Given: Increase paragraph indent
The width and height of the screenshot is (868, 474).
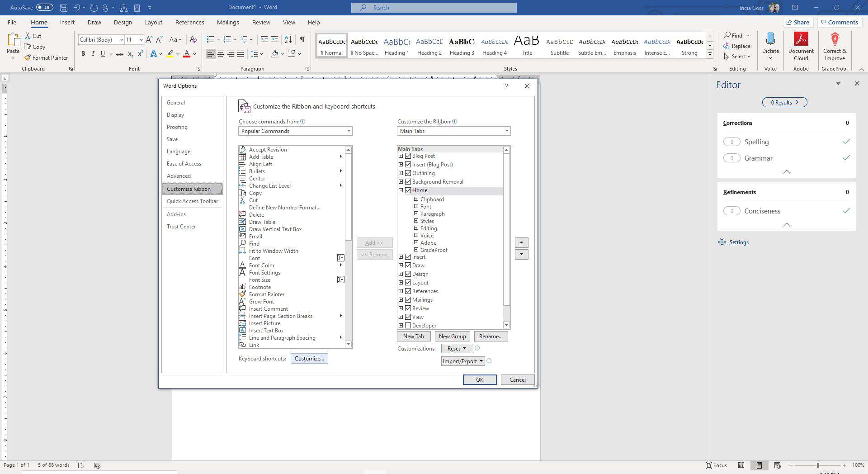Looking at the screenshot, I should click(x=274, y=39).
